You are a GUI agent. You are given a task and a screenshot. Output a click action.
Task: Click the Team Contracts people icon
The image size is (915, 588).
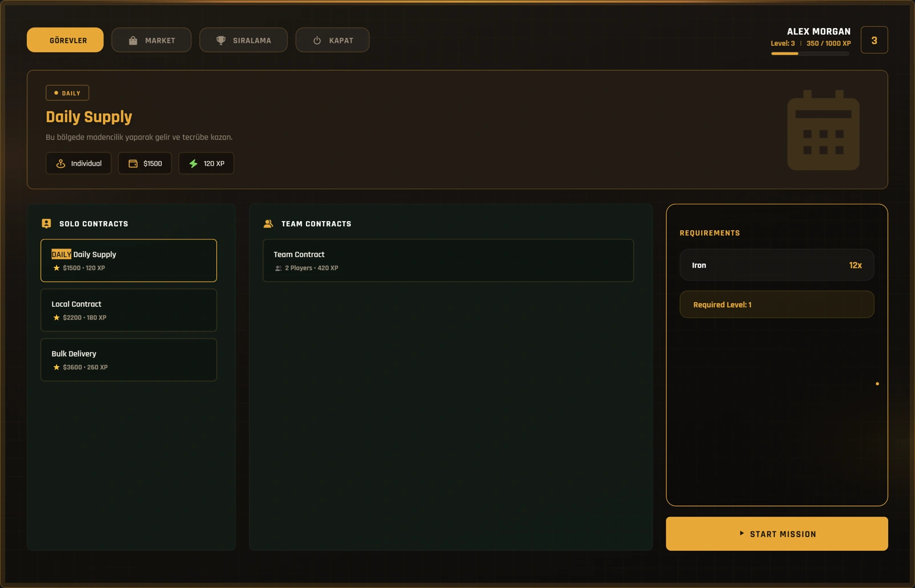[x=268, y=223]
